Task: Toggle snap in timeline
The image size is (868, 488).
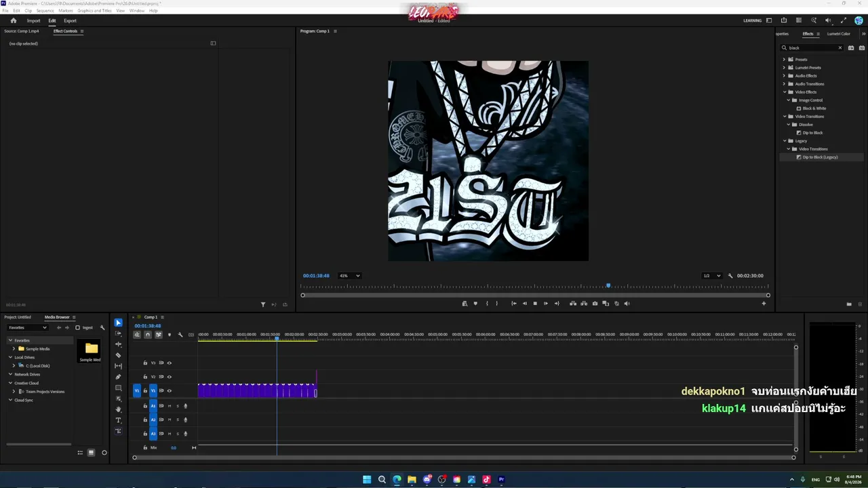Action: (148, 334)
